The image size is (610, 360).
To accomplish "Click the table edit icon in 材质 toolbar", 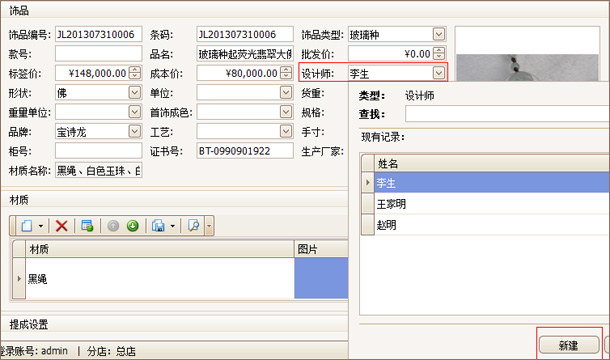I will click(x=87, y=226).
